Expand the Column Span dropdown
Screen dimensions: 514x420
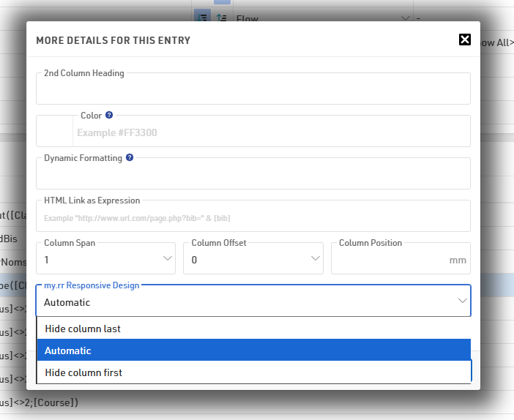pyautogui.click(x=105, y=259)
